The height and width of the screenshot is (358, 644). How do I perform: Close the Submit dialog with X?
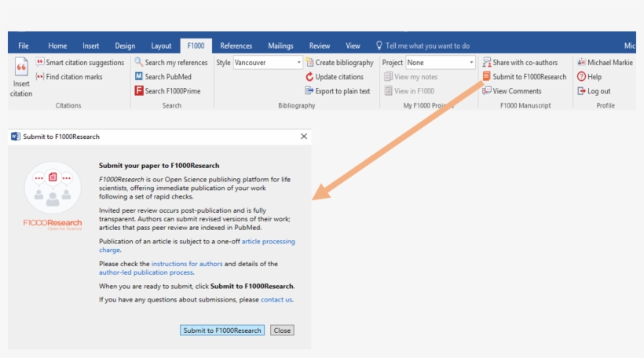(x=304, y=137)
